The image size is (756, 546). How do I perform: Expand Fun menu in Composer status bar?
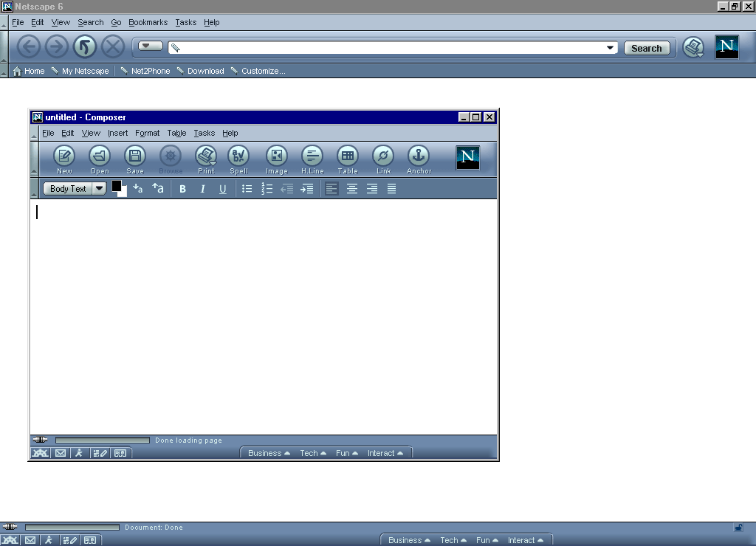coord(347,453)
